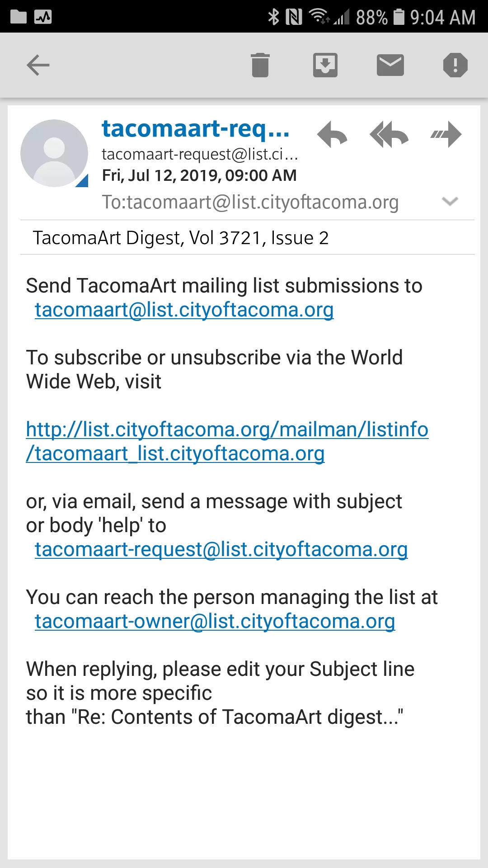
Task: Expand recipient details chevron
Action: [x=450, y=201]
